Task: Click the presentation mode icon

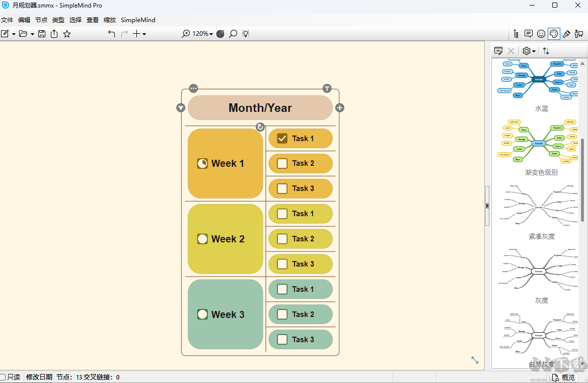Action: click(579, 34)
